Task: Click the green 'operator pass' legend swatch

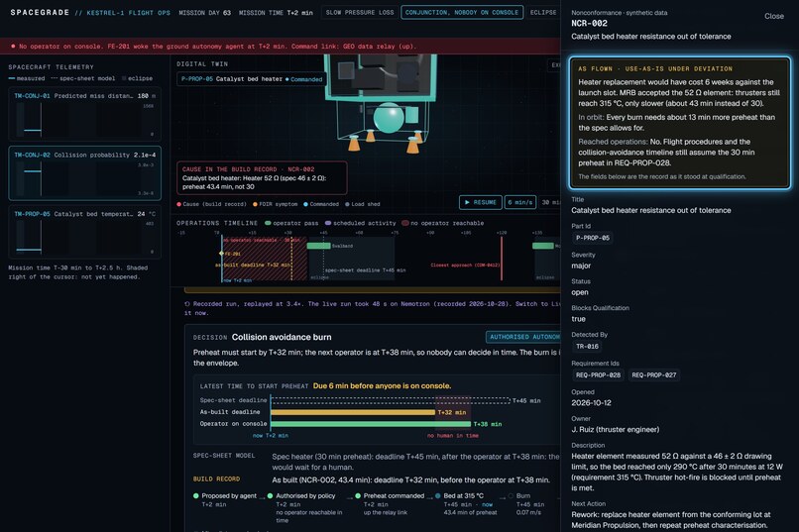Action: [268, 223]
